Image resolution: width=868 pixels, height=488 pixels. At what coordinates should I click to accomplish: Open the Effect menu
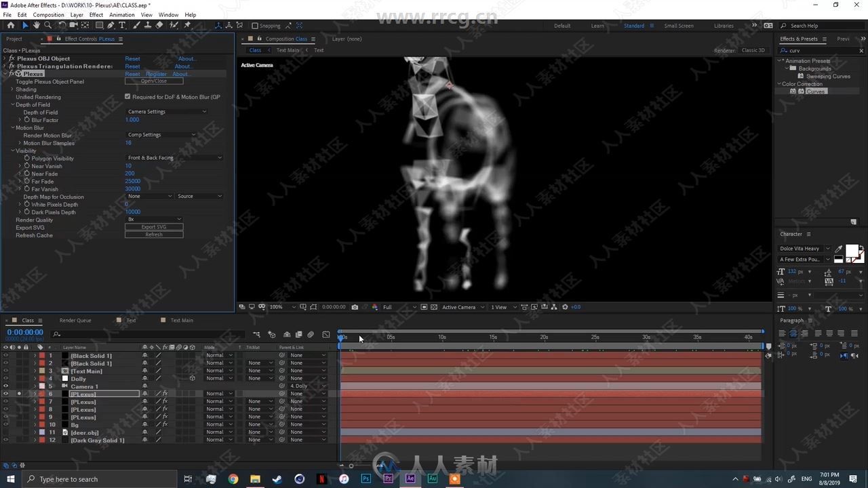click(96, 14)
